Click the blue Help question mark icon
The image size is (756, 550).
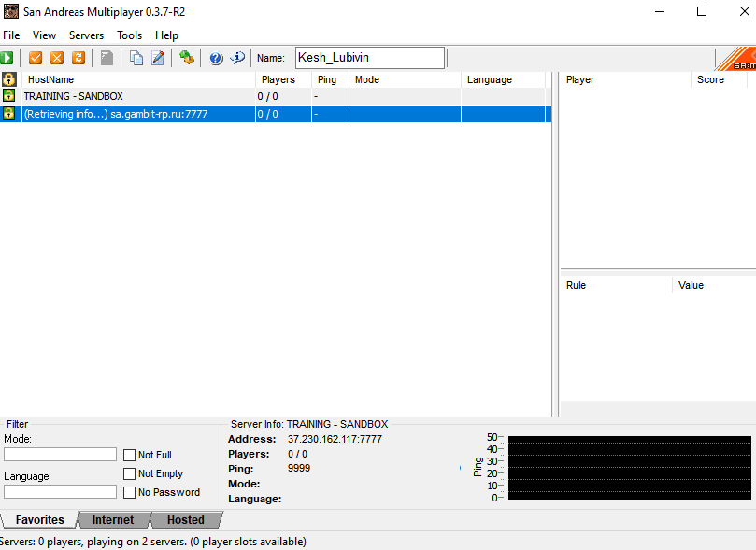point(216,58)
